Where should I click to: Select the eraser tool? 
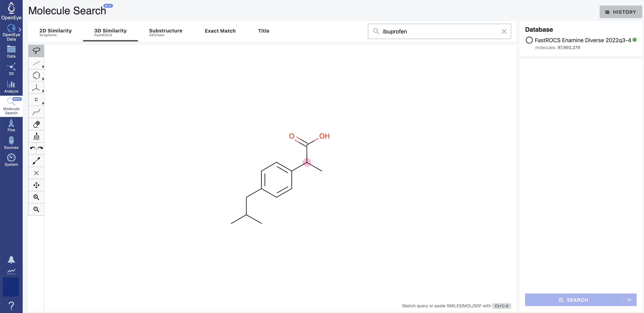pyautogui.click(x=36, y=124)
